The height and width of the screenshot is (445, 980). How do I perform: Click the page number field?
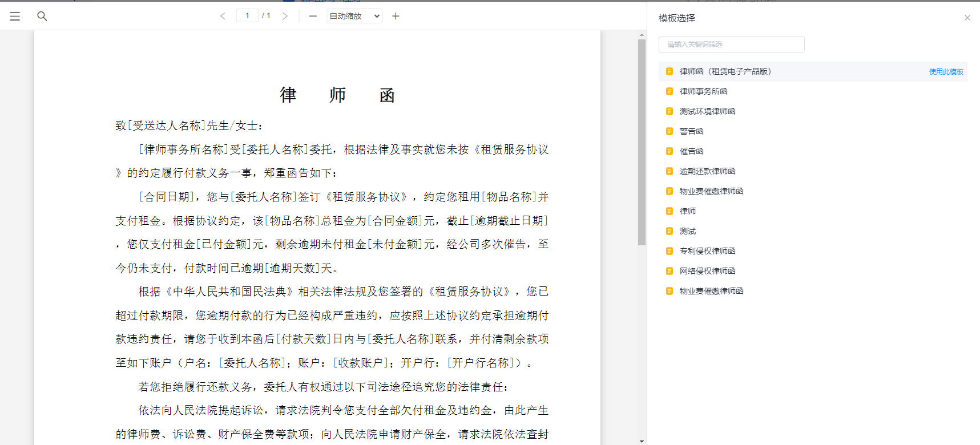coord(247,15)
